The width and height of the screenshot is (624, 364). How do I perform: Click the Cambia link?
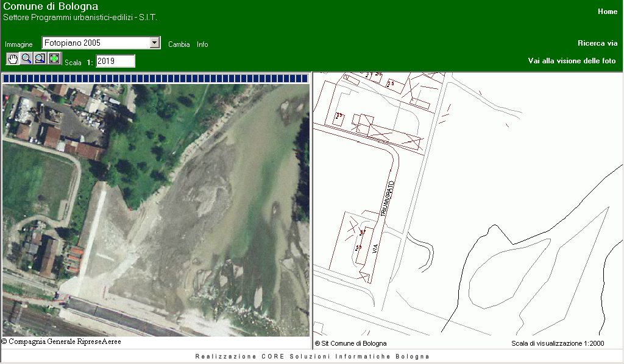(x=179, y=44)
